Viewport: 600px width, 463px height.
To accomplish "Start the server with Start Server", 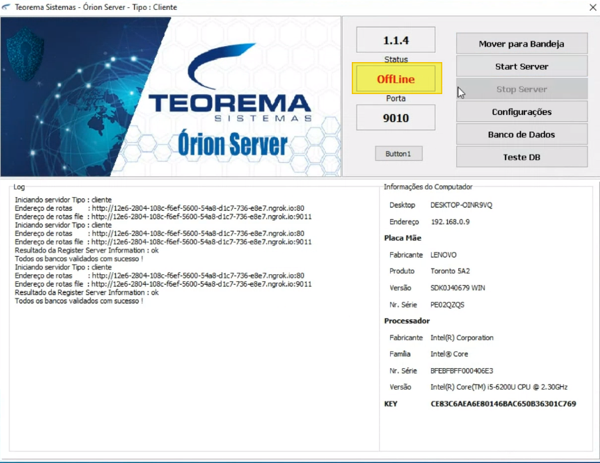I will pos(522,66).
